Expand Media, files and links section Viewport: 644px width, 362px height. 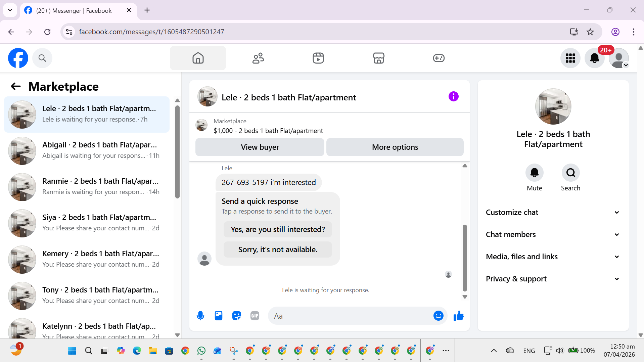553,257
